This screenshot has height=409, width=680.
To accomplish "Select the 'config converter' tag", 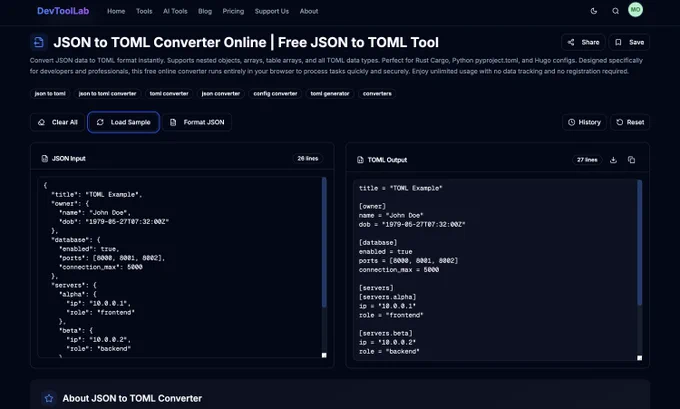I will (275, 93).
